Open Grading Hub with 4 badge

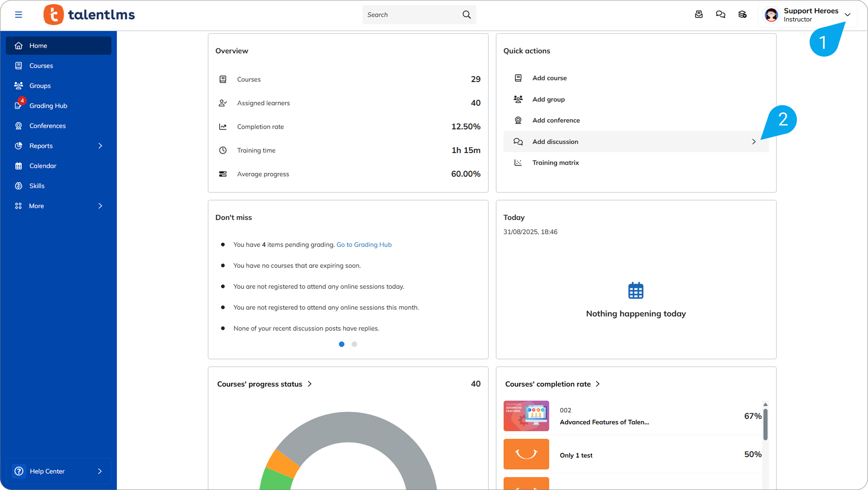pos(48,106)
